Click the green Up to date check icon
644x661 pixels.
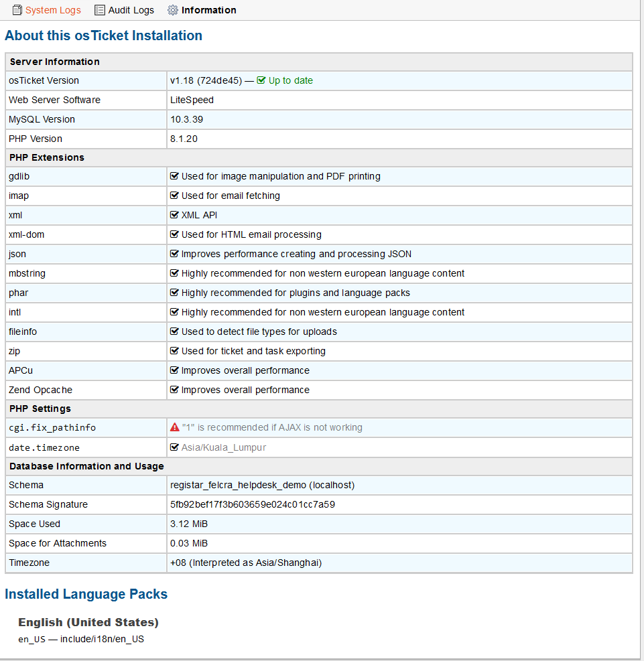(261, 80)
